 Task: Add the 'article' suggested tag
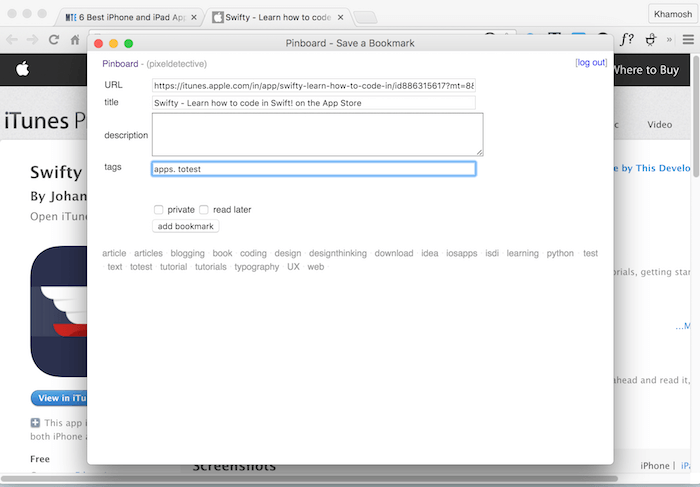(x=114, y=253)
